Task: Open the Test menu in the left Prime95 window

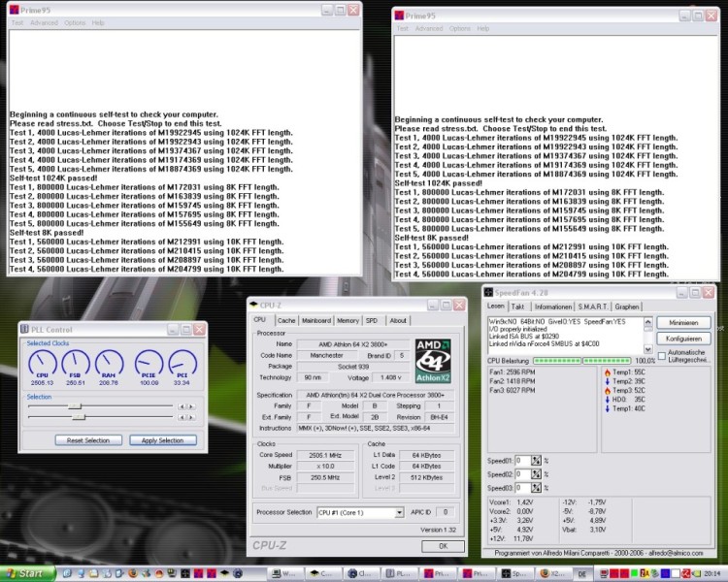Action: click(17, 22)
